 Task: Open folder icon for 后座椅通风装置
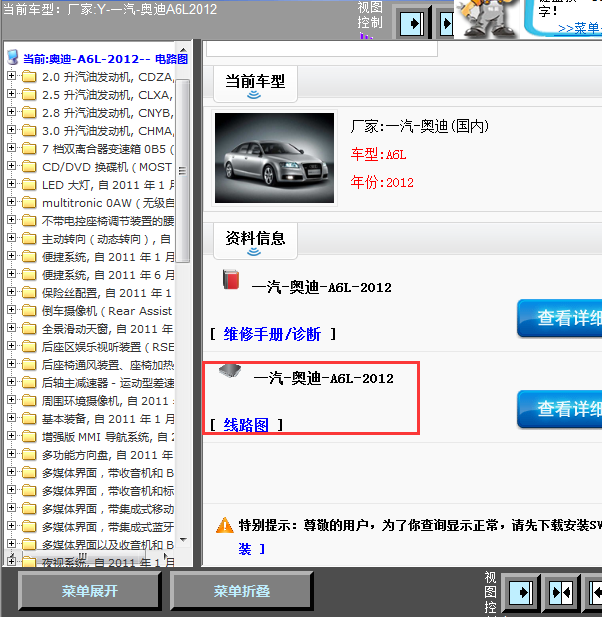click(x=29, y=364)
